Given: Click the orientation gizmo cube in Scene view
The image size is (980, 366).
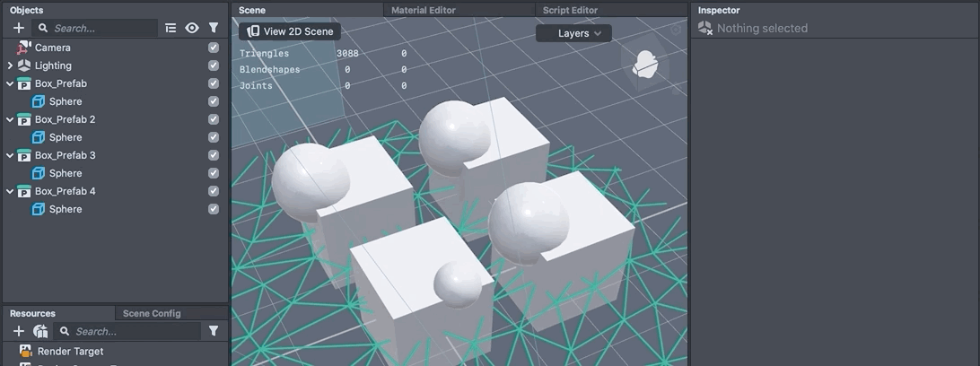Looking at the screenshot, I should point(644,65).
